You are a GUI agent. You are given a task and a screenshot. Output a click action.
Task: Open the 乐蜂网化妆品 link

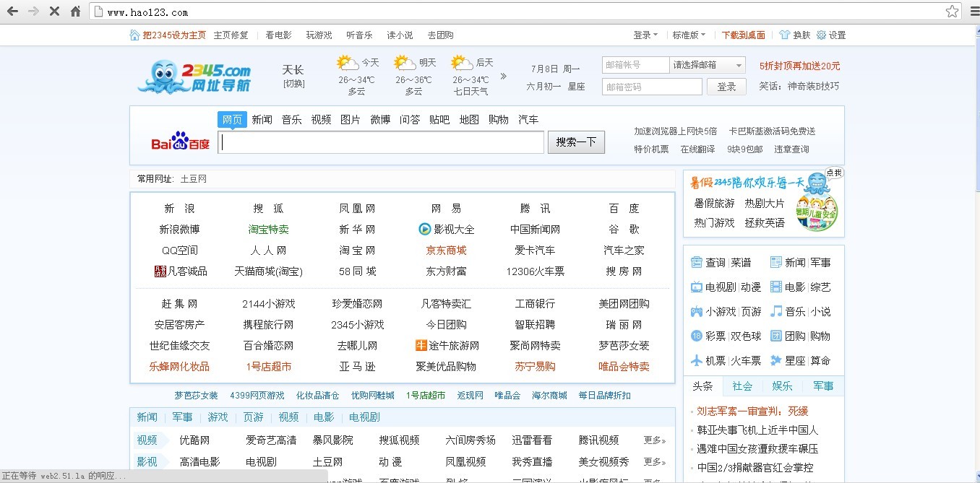tap(179, 366)
